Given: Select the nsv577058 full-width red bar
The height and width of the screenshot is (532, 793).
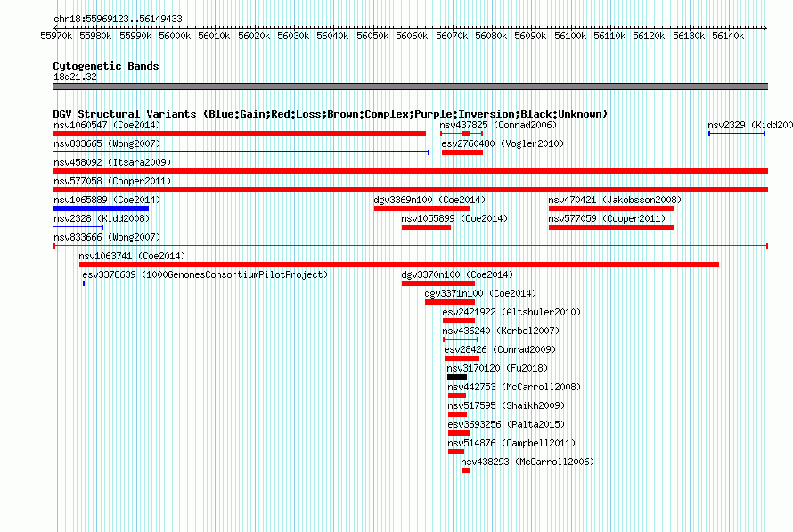Looking at the screenshot, I should tap(410, 190).
